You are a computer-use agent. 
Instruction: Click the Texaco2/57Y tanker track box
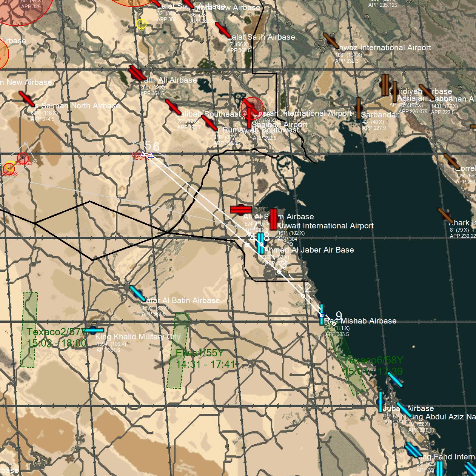tap(29, 330)
